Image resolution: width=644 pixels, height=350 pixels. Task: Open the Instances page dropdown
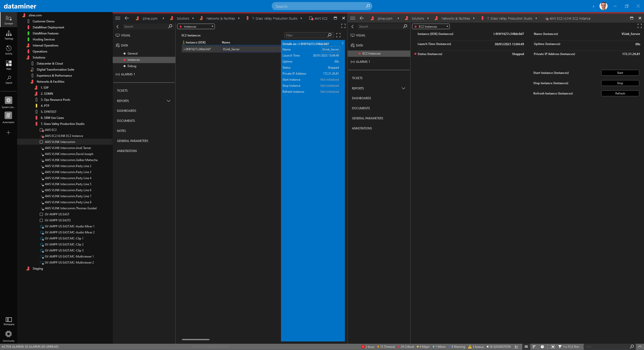point(196,26)
